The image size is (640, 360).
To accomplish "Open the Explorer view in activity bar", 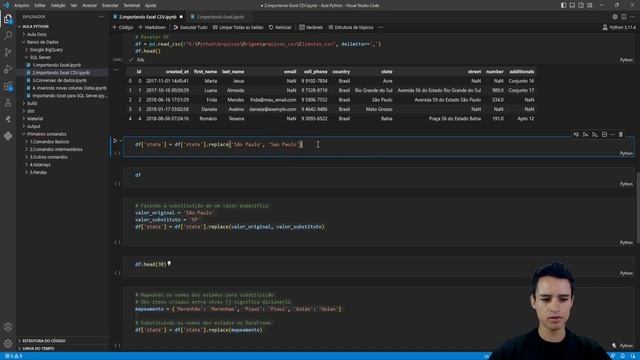I will tap(8, 19).
